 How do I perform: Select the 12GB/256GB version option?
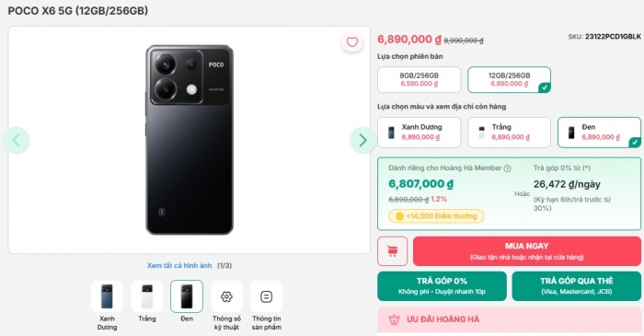click(509, 80)
